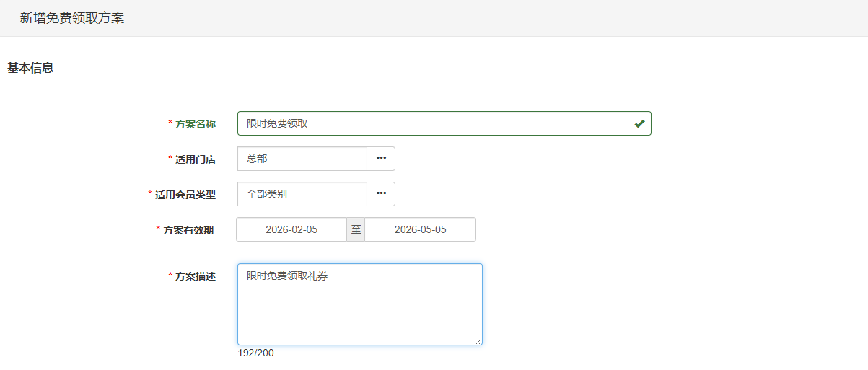Image resolution: width=868 pixels, height=370 pixels.
Task: Open end date picker showing 2026-05-05
Action: pos(420,229)
